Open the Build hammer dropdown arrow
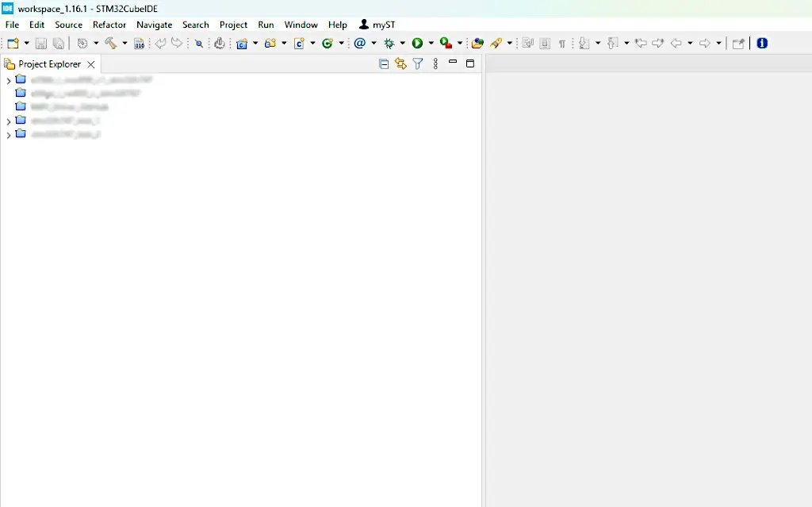This screenshot has width=812, height=507. (124, 44)
